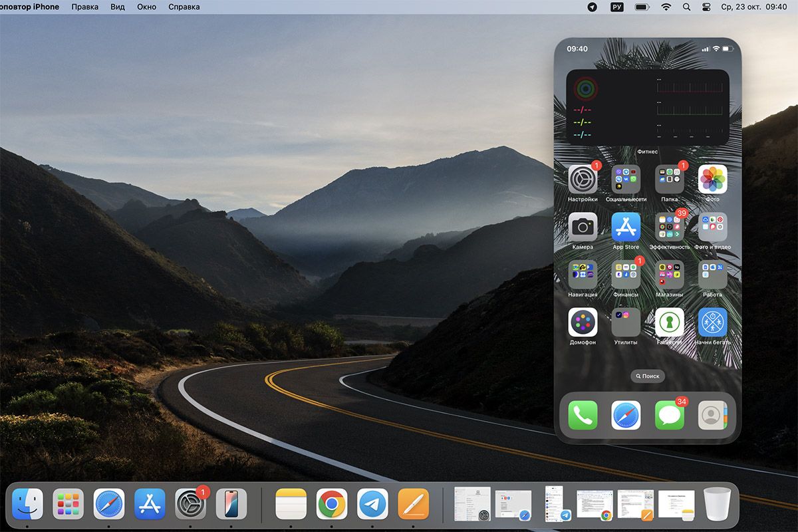Open the Финансы folder
Image resolution: width=798 pixels, height=532 pixels.
(x=626, y=275)
